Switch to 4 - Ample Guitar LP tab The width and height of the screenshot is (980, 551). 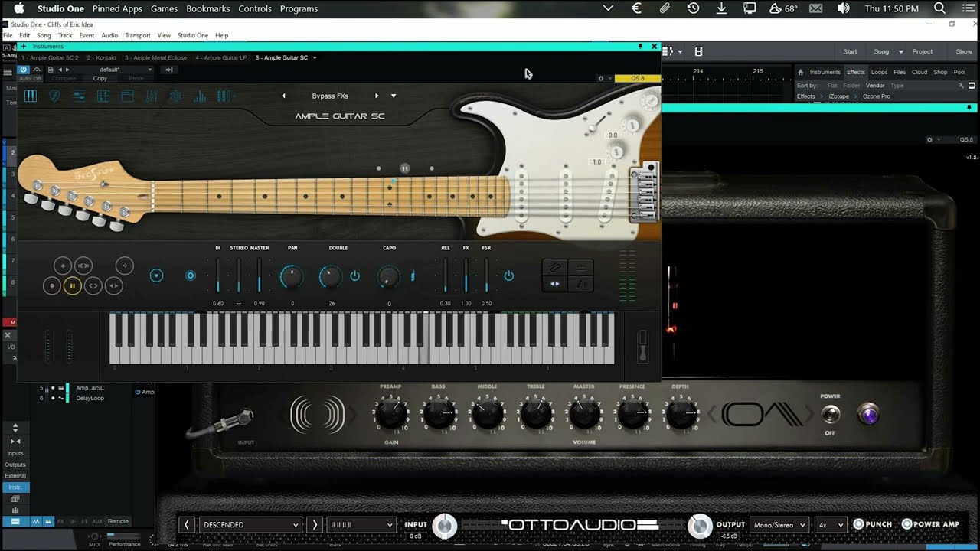221,58
